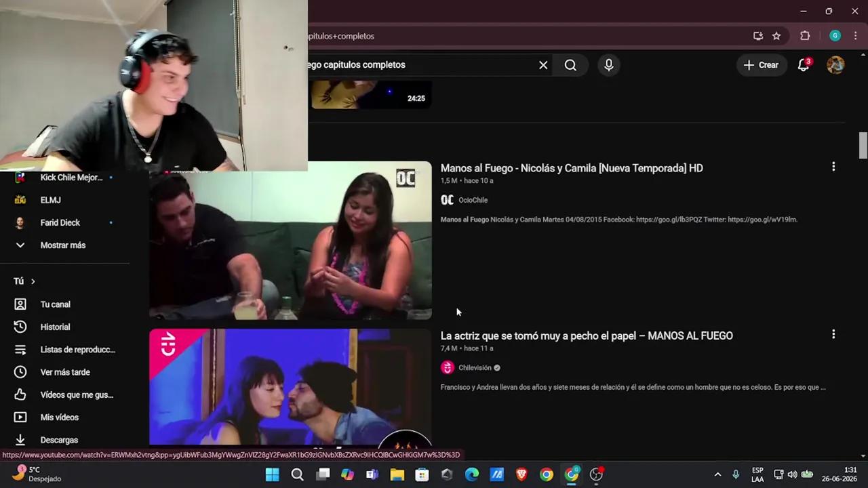
Task: Open Chrome extensions puzzle icon
Action: tap(805, 36)
